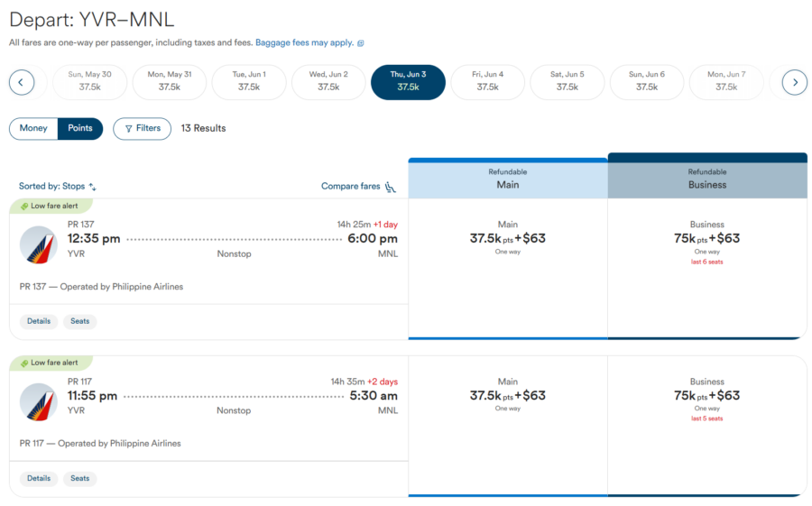Choose Main 37.5k fare for PR 137
Image resolution: width=812 pixels, height=506 pixels.
pyautogui.click(x=507, y=268)
